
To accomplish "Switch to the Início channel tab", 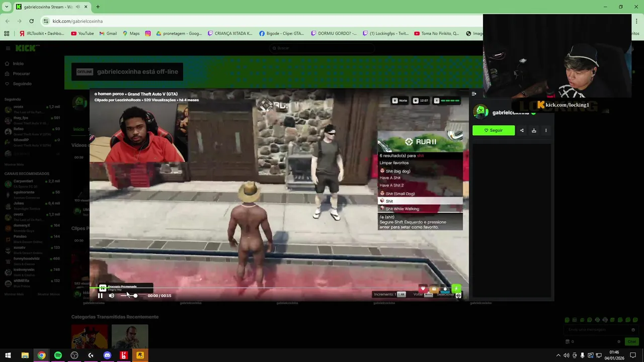I will coord(78,129).
